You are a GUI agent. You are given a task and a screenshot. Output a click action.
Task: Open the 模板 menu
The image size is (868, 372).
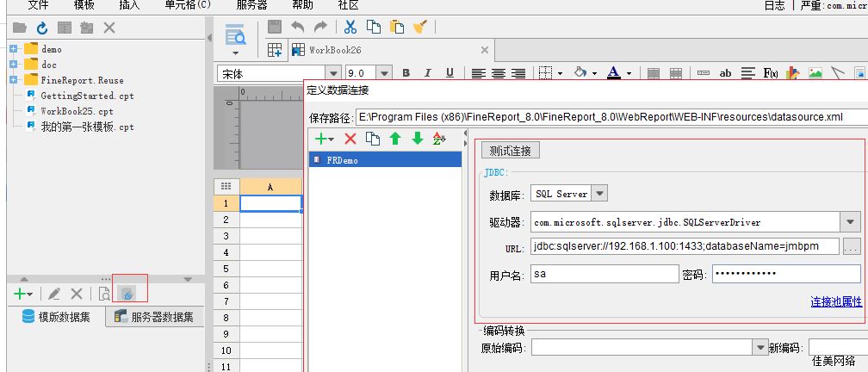pyautogui.click(x=84, y=5)
